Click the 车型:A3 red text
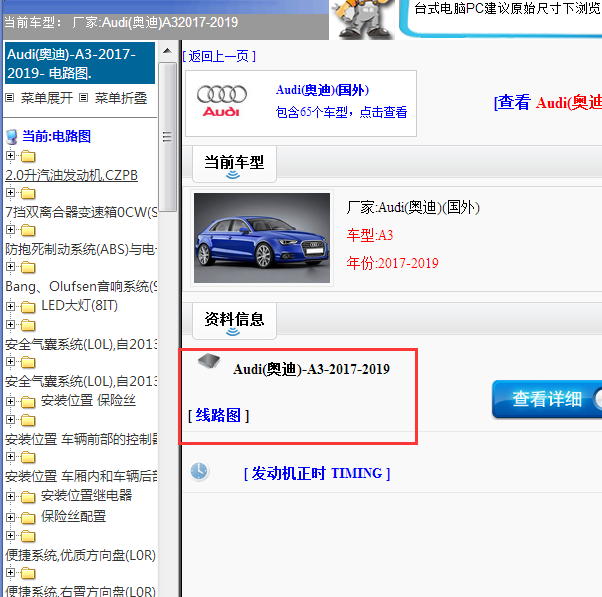 click(370, 235)
